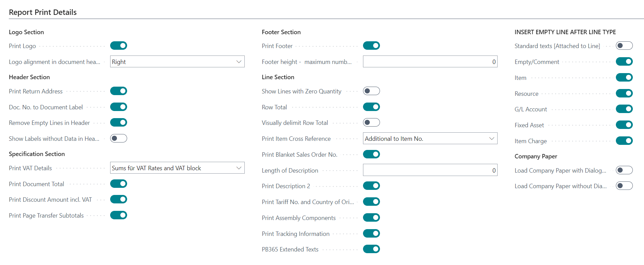Toggle the Resource switch

click(624, 93)
